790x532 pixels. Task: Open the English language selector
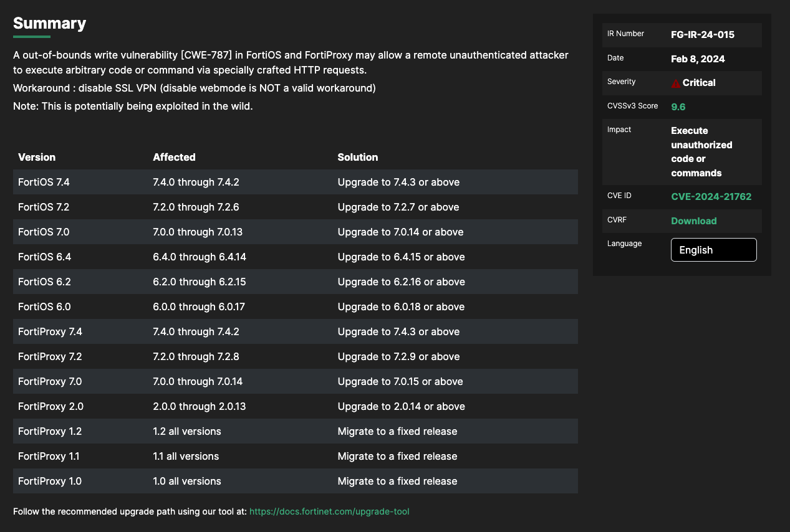(x=713, y=249)
